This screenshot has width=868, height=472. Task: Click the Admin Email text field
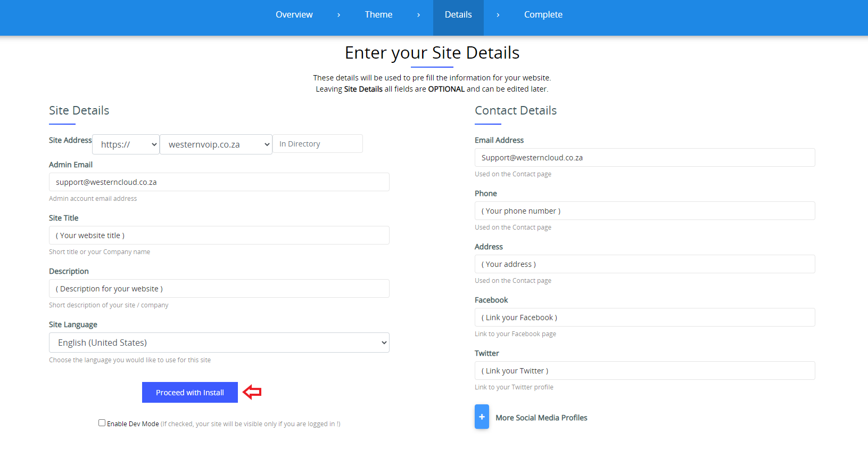219,182
